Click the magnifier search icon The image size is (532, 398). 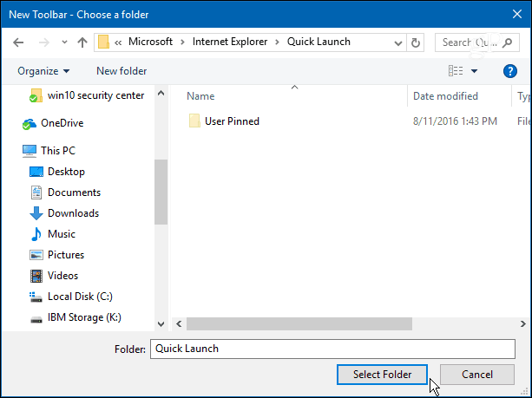507,42
